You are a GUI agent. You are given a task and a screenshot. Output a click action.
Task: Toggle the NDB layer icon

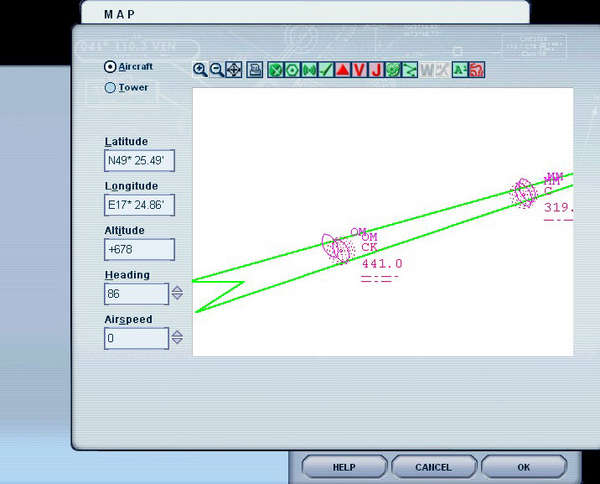[309, 70]
